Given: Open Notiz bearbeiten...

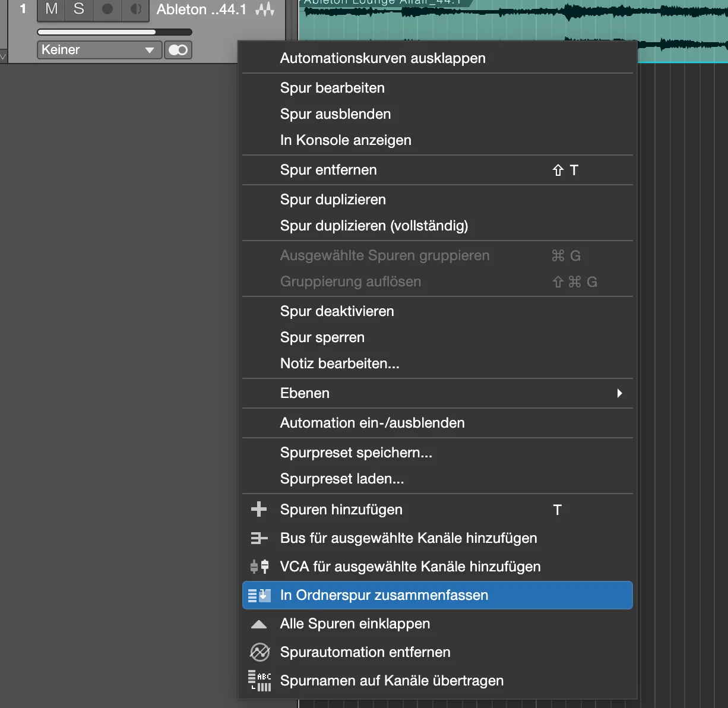Looking at the screenshot, I should (x=438, y=364).
